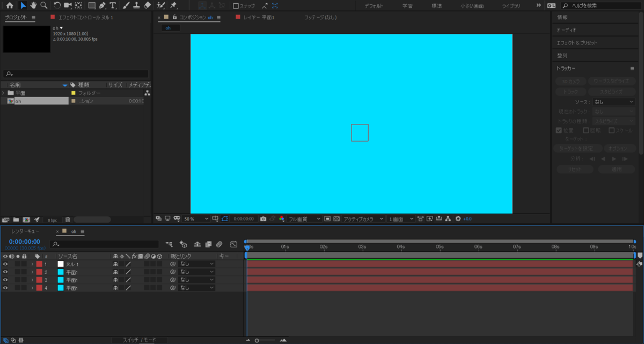Click the Draft 3D icon in timeline
Screen dimensions: 644x344
pos(184,244)
